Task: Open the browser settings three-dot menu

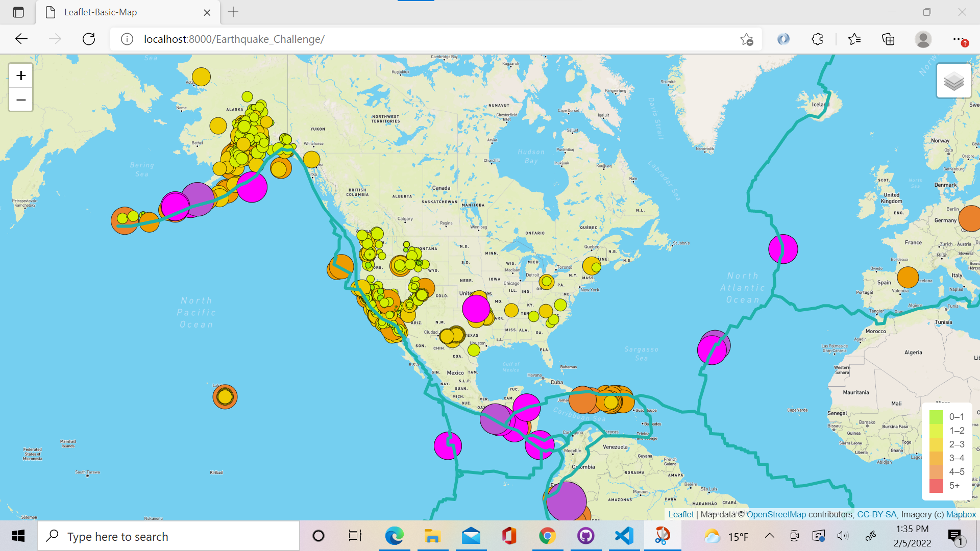Action: point(959,39)
